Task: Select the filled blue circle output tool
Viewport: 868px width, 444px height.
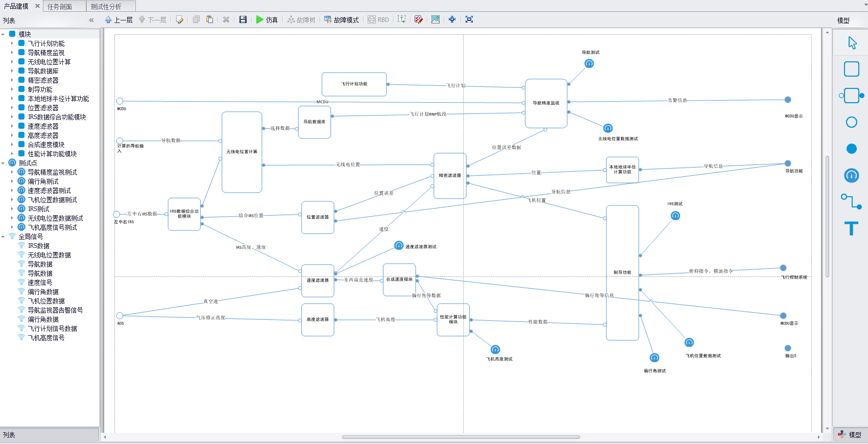Action: pyautogui.click(x=851, y=149)
